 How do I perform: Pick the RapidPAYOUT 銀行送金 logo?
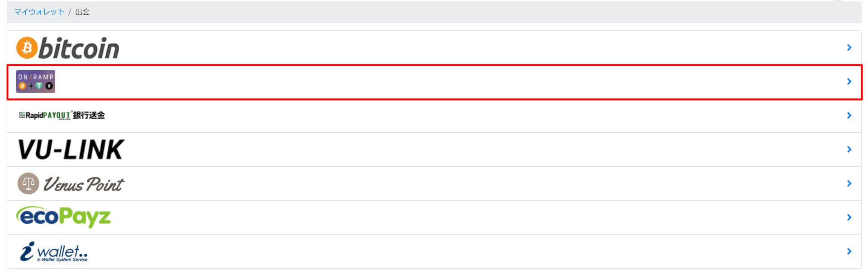[x=62, y=115]
